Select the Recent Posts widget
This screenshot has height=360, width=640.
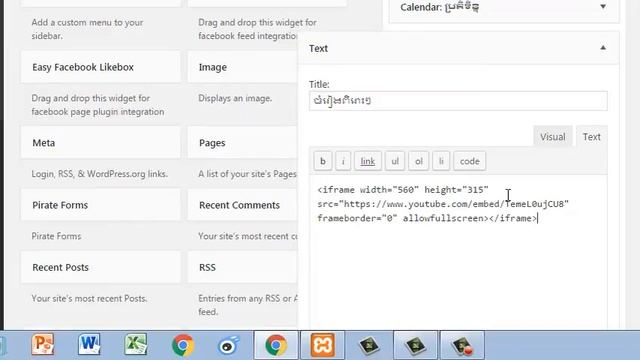pos(100,267)
